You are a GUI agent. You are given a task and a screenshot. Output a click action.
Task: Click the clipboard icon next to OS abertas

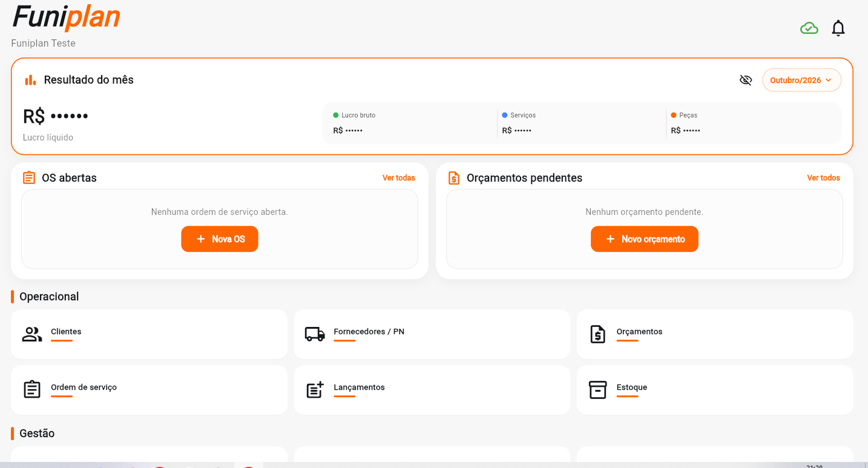29,178
